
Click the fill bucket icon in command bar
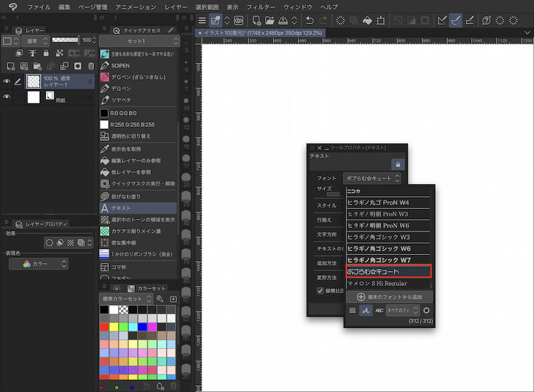[367, 21]
